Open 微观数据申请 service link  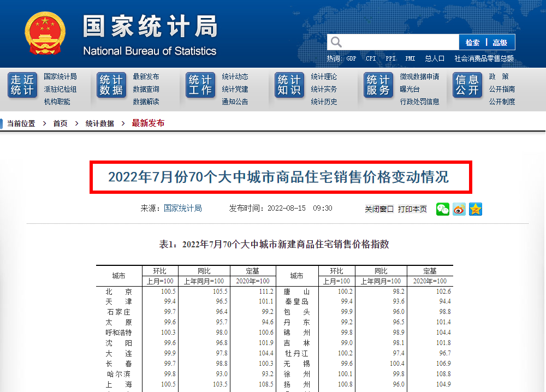[419, 76]
